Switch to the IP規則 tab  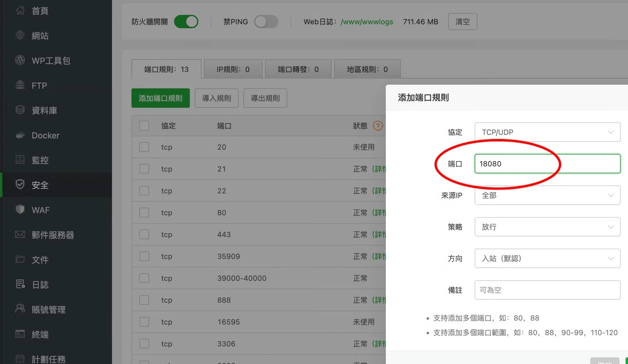[233, 69]
